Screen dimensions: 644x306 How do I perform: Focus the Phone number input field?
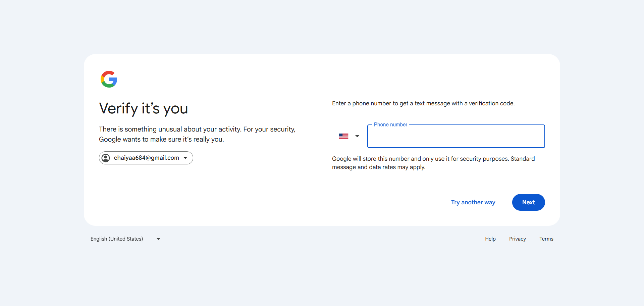click(x=456, y=136)
